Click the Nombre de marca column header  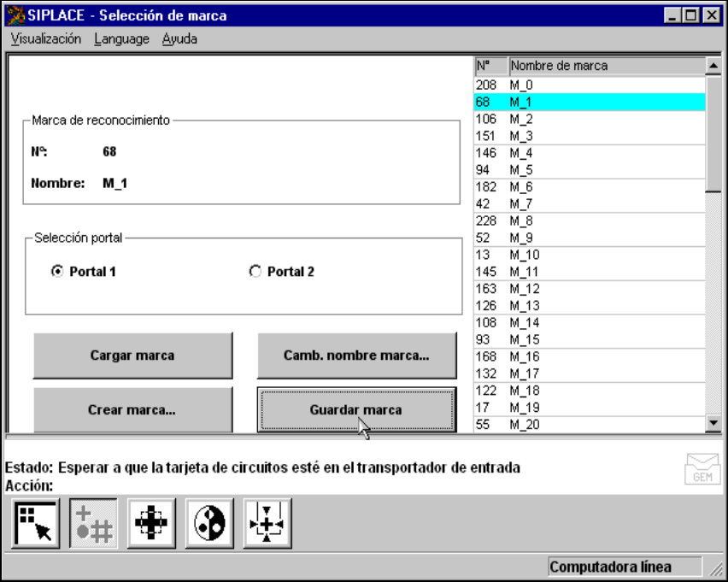(607, 66)
